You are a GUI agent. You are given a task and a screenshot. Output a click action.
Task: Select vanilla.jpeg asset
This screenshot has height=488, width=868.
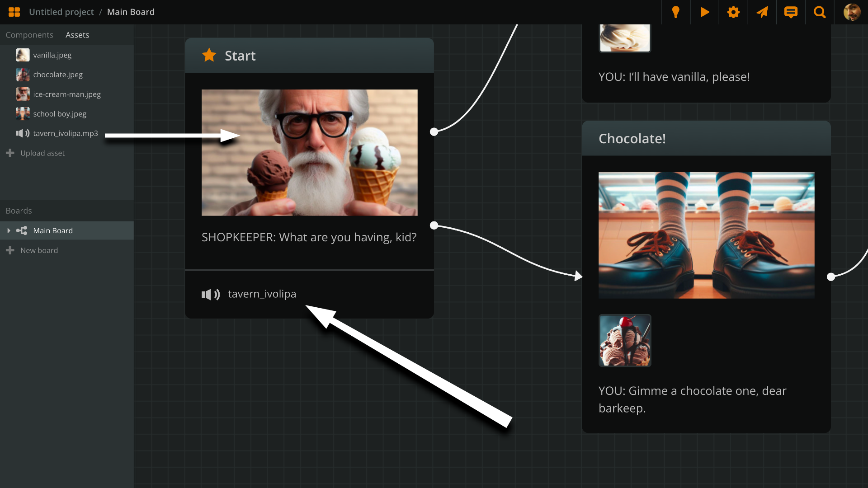pyautogui.click(x=52, y=55)
